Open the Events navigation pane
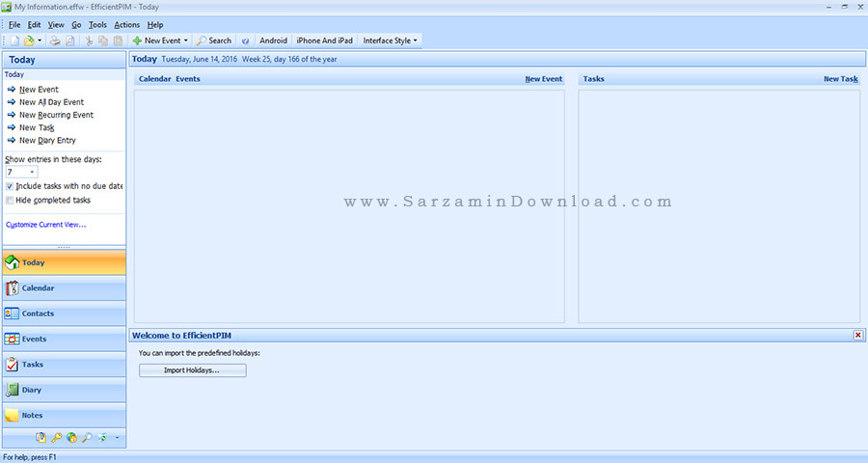 [x=65, y=339]
